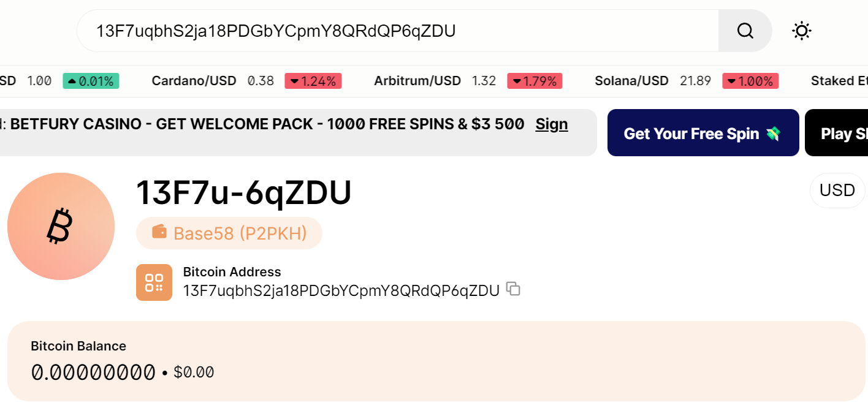Viewport: 868px width, 405px height.
Task: Switch currency using the USD toggle
Action: [837, 190]
